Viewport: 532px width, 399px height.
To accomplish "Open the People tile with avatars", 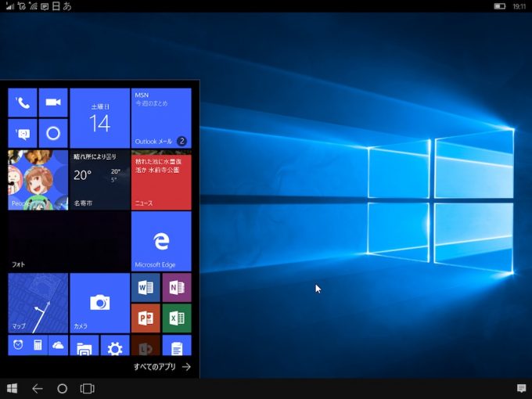I will [x=38, y=180].
